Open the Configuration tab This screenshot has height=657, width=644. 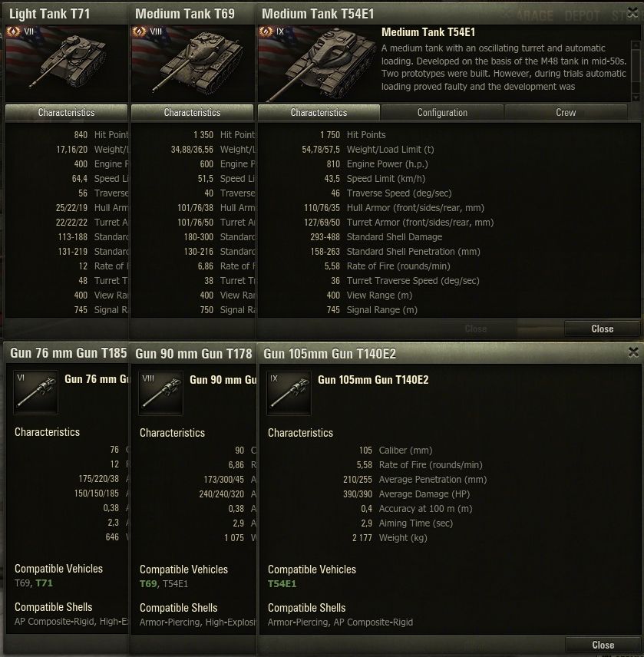(x=442, y=112)
